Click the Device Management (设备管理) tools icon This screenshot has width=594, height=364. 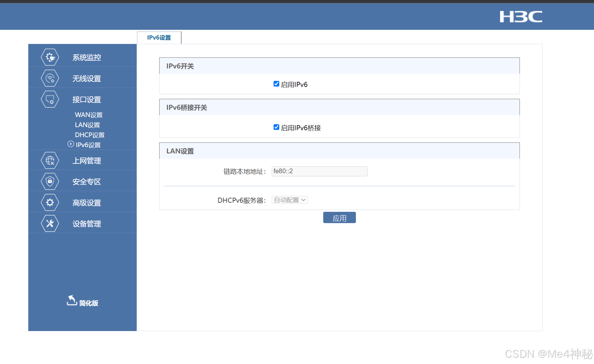pos(50,223)
